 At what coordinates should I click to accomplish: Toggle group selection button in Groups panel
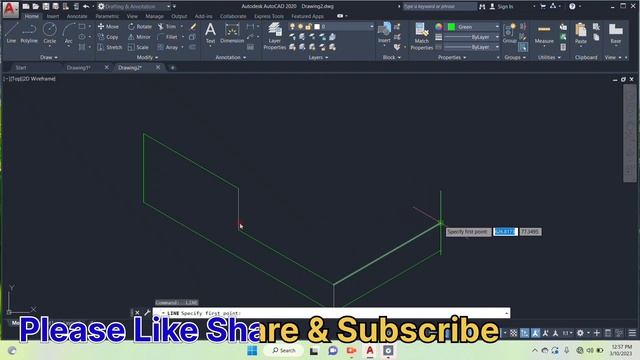coord(522,47)
